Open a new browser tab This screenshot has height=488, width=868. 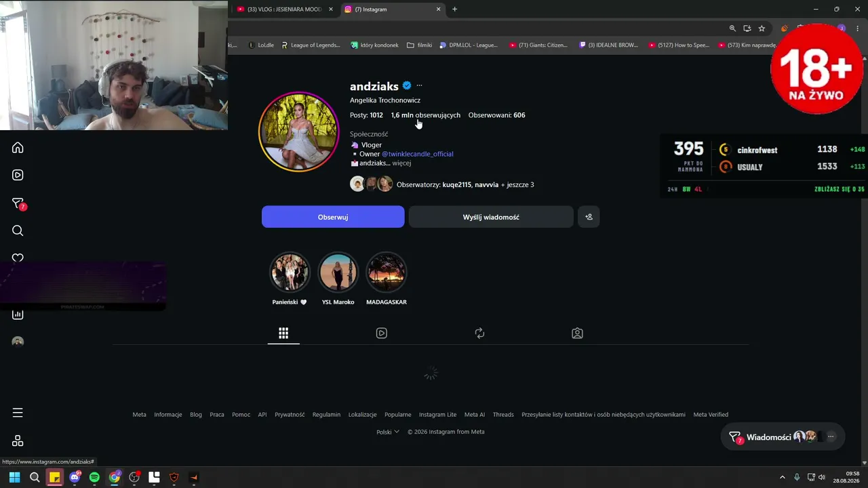coord(454,9)
